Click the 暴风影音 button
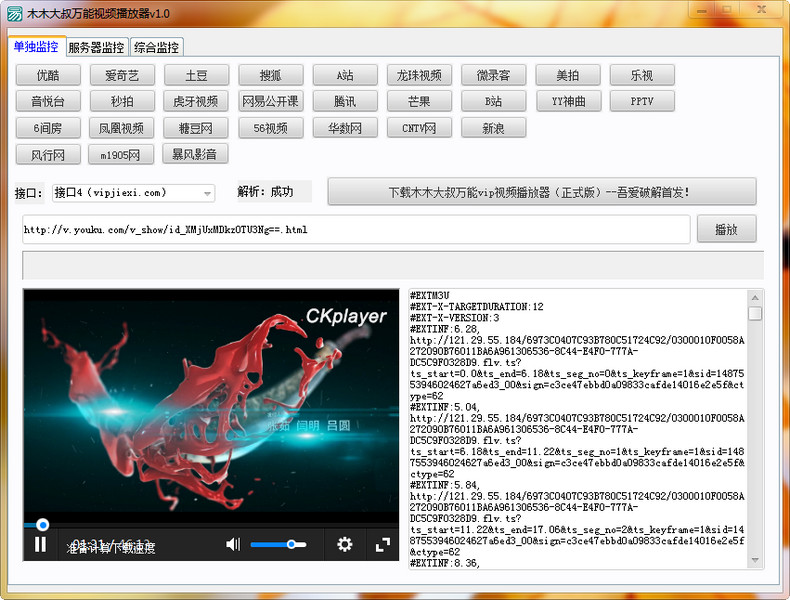 195,154
